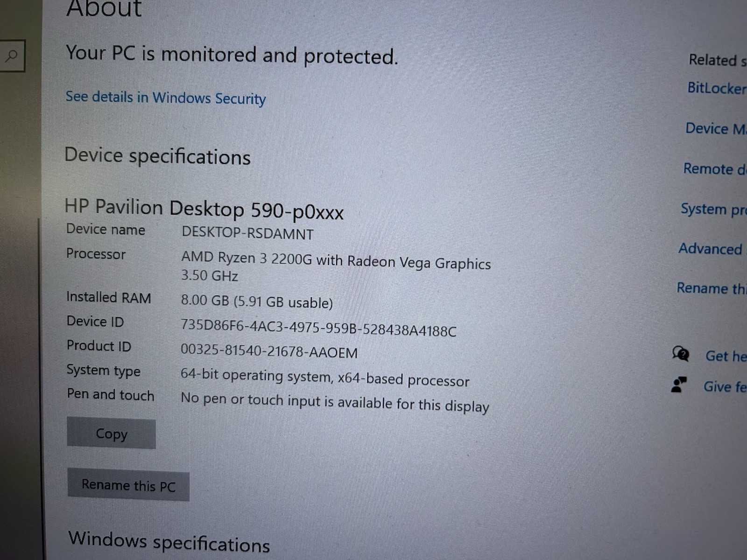
Task: Click the Rename this PC sidebar link
Action: point(712,288)
